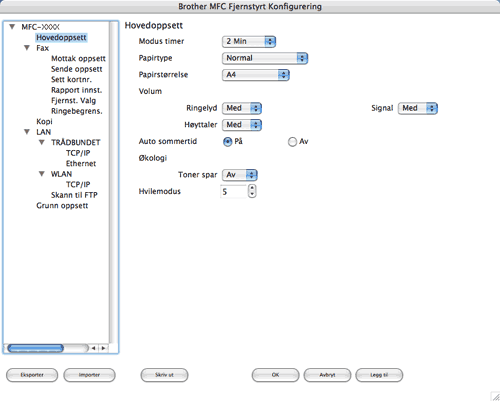
Task: Select Skann til FTP tree item
Action: [x=74, y=195]
